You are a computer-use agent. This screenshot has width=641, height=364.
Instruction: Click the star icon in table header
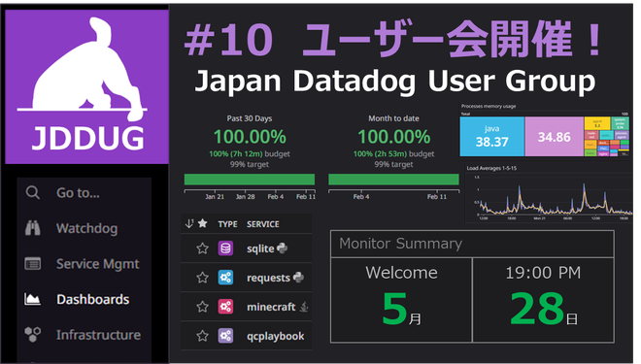tap(203, 223)
